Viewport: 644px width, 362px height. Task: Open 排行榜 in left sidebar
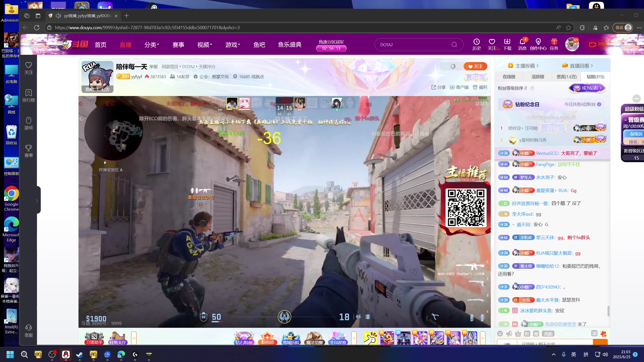coord(28,96)
